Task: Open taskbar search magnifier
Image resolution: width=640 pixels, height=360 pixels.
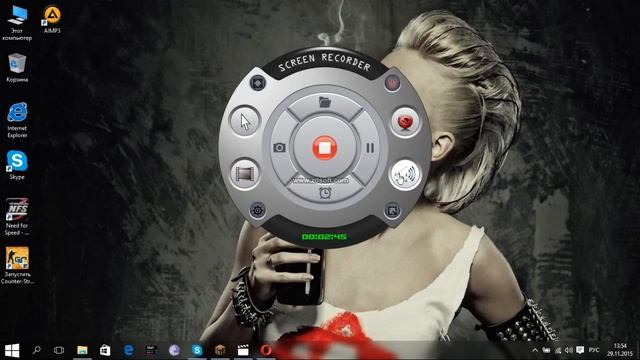Action: 36,350
